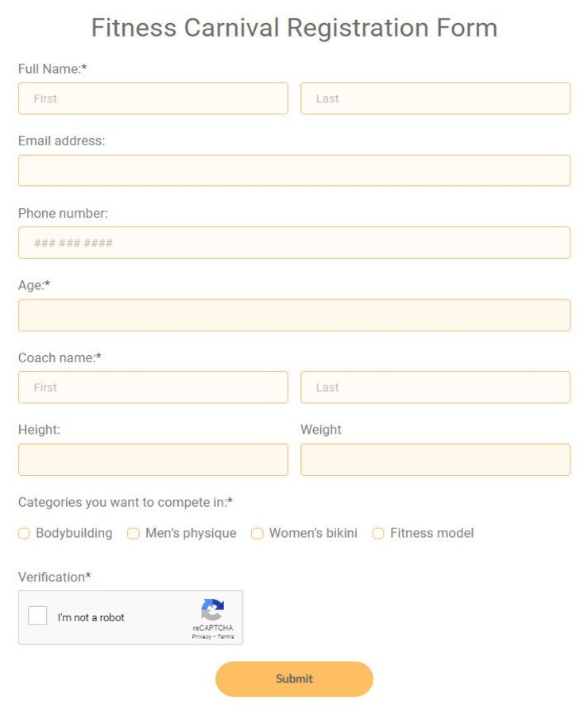
Task: Click the reCAPTCHA logo icon
Action: tap(211, 610)
